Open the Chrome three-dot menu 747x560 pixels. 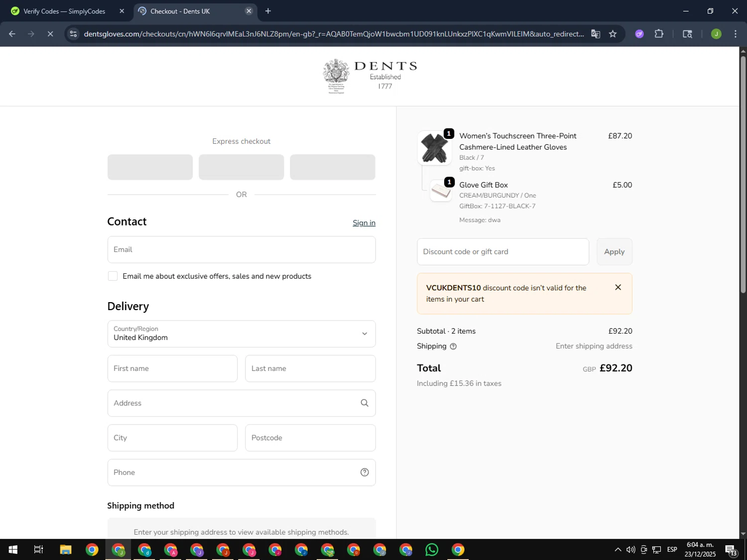click(736, 34)
